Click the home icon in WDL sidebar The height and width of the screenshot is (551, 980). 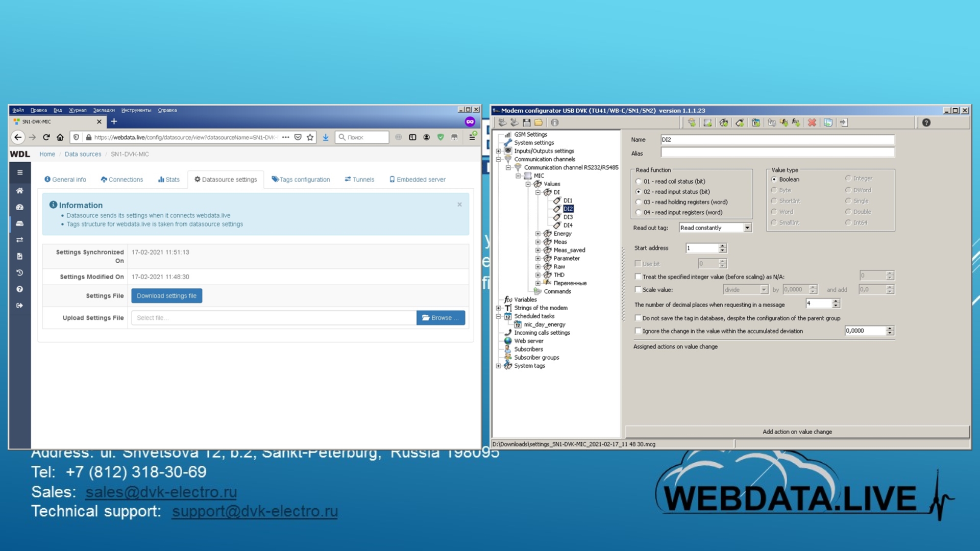pos(19,191)
